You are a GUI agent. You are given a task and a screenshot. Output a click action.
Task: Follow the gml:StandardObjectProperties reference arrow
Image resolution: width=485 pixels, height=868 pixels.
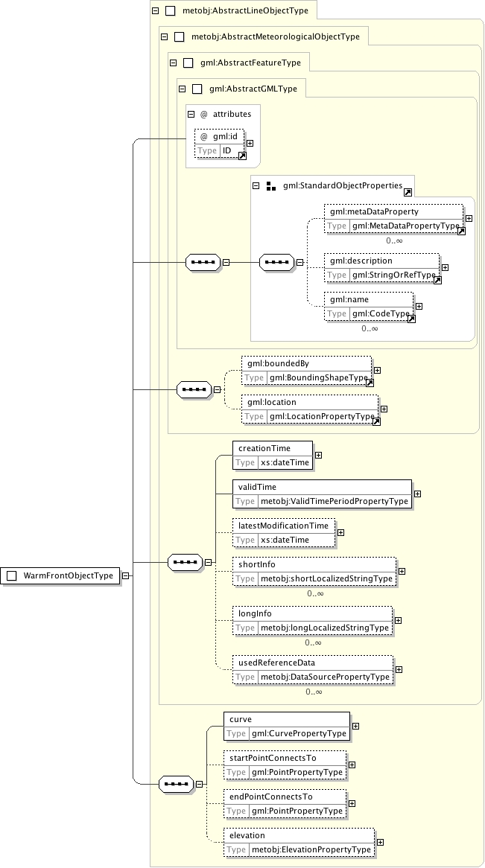coord(408,192)
